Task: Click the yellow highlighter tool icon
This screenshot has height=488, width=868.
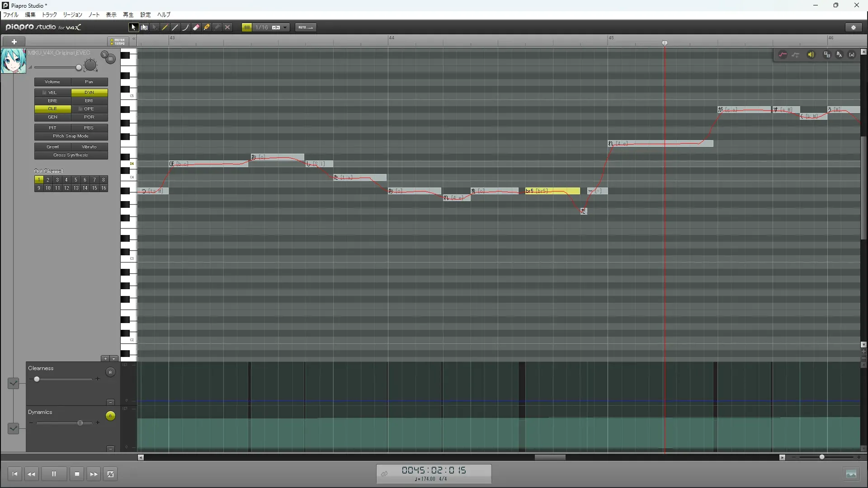Action: 207,28
